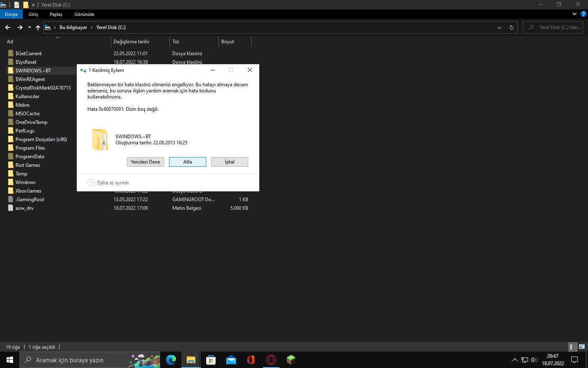Open Explorer help question mark icon
The image size is (588, 368).
click(584, 14)
